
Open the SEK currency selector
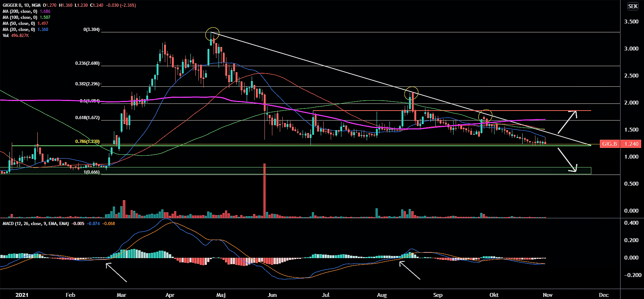pyautogui.click(x=633, y=6)
